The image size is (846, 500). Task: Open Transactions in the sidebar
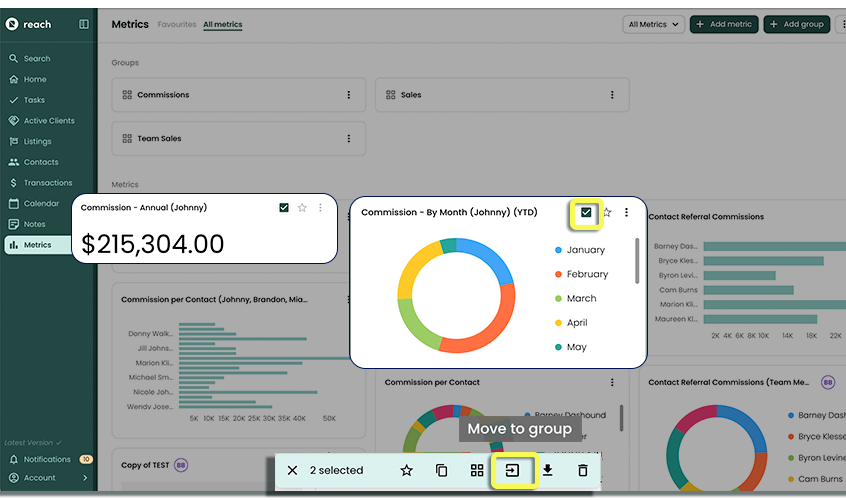point(48,183)
